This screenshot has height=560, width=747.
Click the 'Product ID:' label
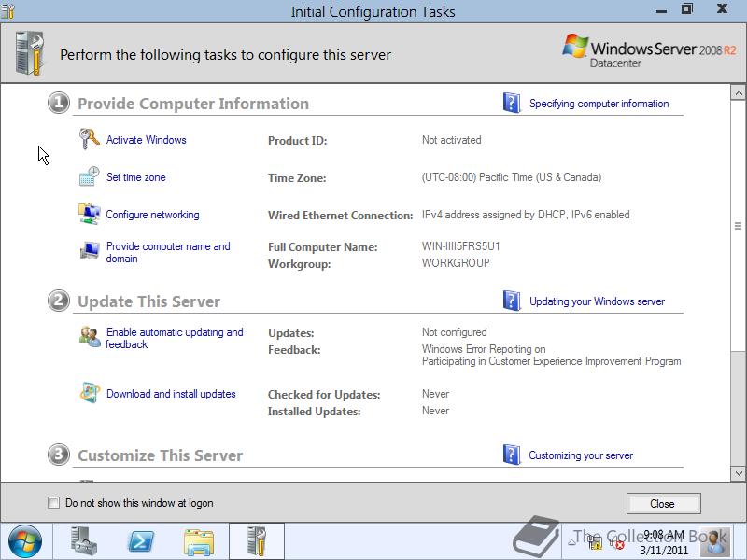pyautogui.click(x=297, y=141)
